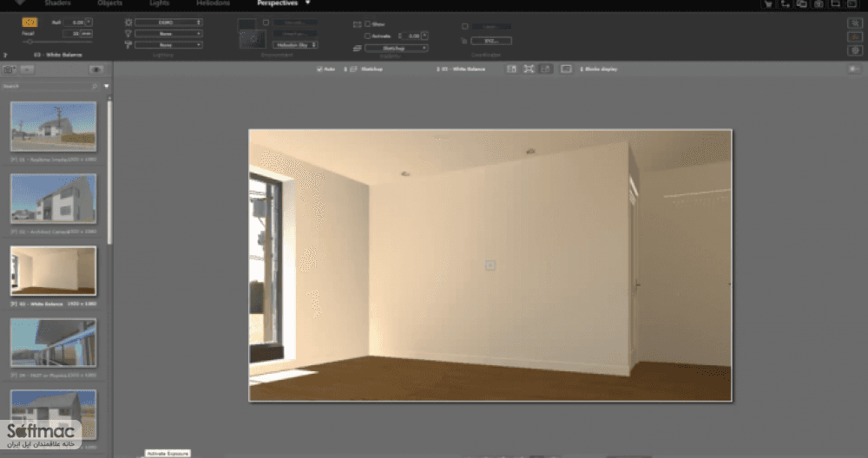Select the White Balance interior thumbnail
The height and width of the screenshot is (458, 868).
point(53,271)
